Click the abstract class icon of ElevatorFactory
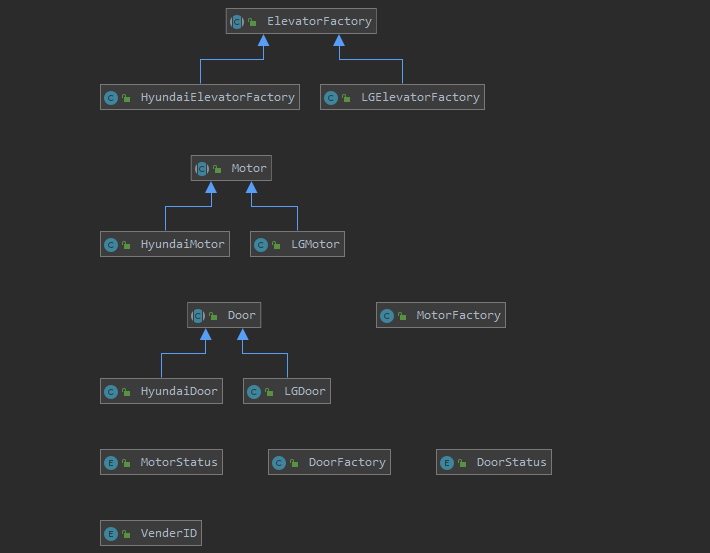The width and height of the screenshot is (710, 553). (237, 22)
